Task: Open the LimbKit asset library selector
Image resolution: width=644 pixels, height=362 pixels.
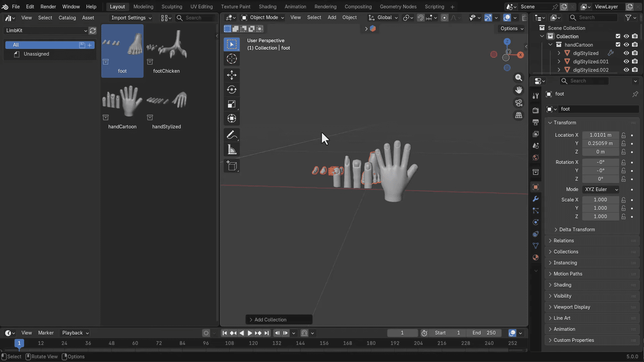Action: [x=46, y=31]
